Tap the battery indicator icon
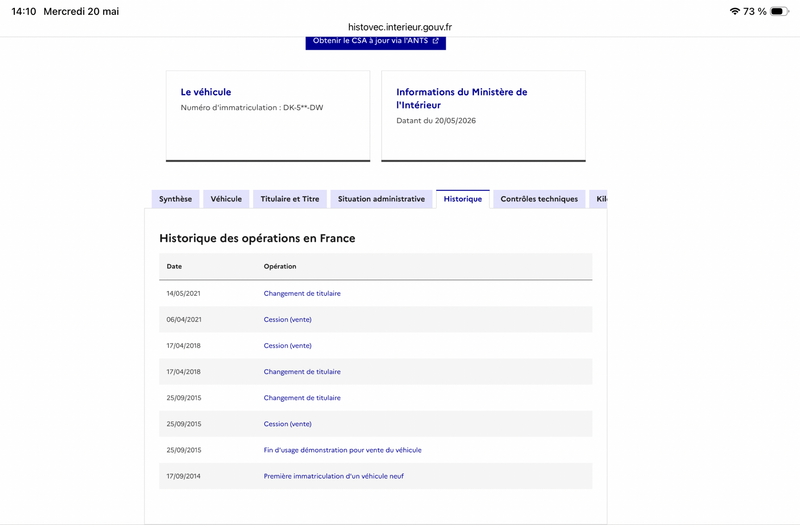The height and width of the screenshot is (525, 800). [x=779, y=11]
